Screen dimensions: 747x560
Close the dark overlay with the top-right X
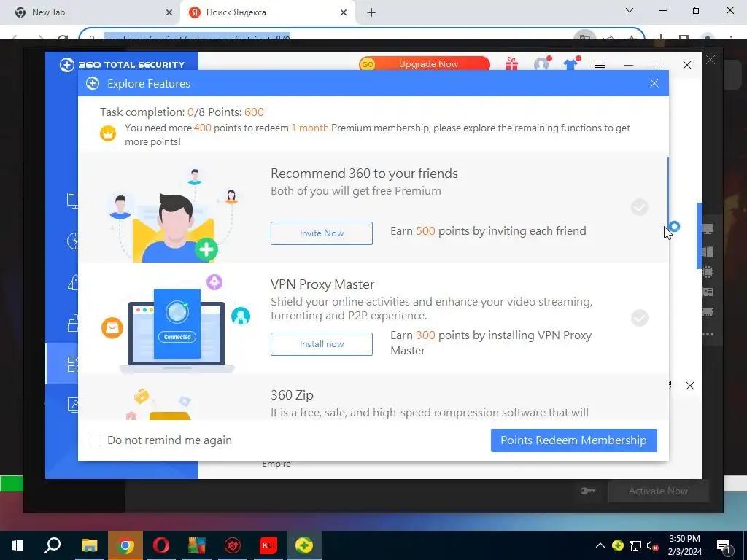711,60
